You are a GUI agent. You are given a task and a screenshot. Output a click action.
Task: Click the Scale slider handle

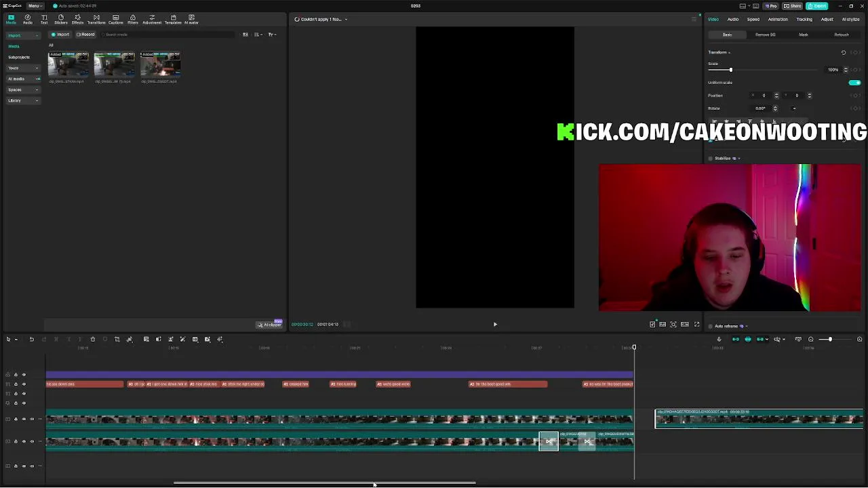tap(730, 70)
